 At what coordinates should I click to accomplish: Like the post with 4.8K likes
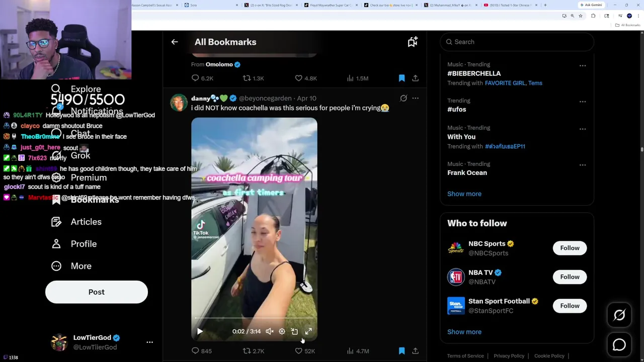pos(306,78)
